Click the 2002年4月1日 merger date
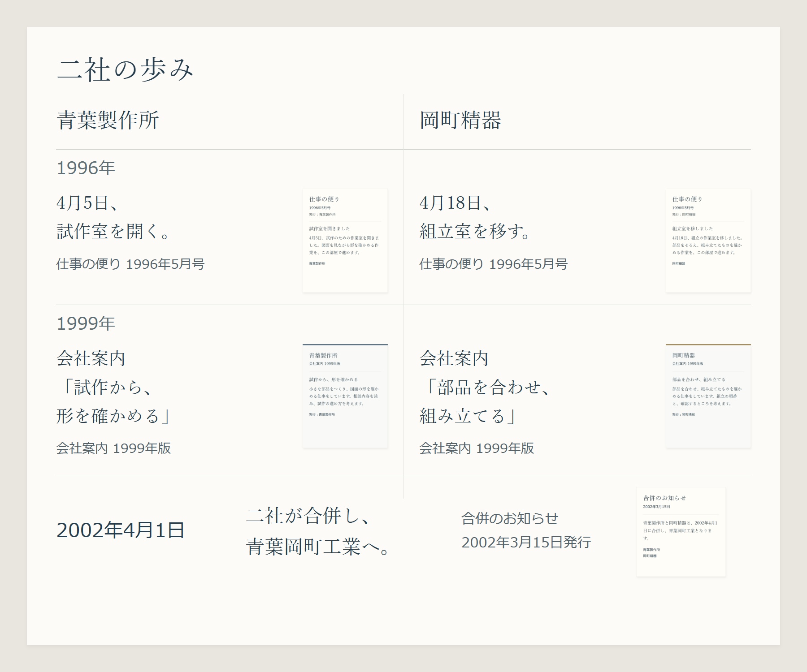807x672 pixels. [121, 530]
